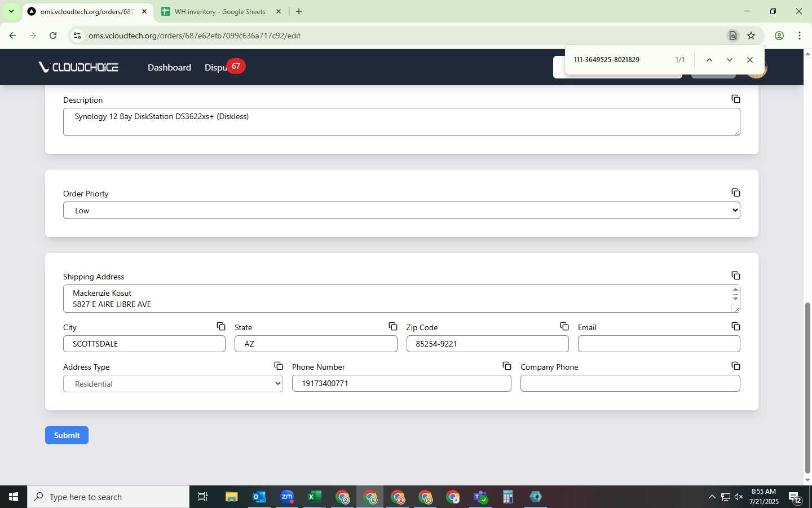812x508 pixels.
Task: Expand the Order Priority dropdown
Action: pos(401,211)
